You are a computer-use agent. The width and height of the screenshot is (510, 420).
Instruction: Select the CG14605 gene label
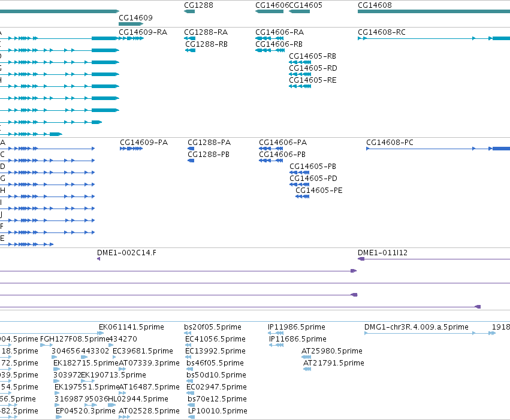click(x=306, y=5)
